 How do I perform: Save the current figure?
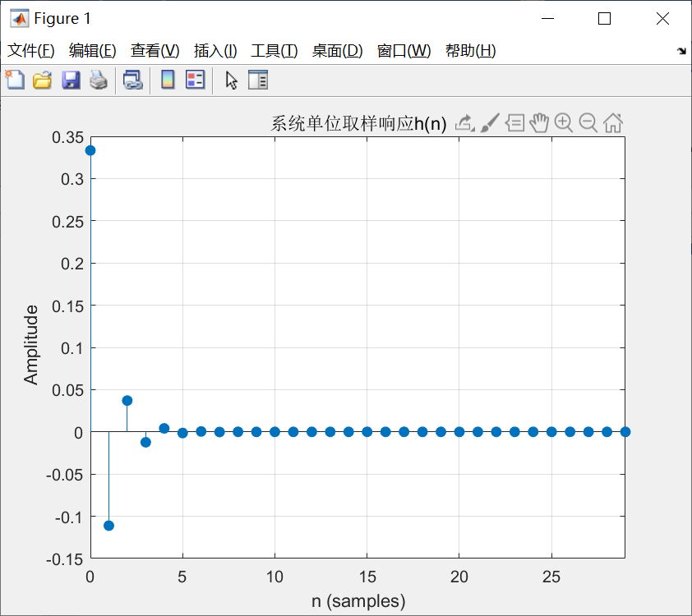click(71, 80)
